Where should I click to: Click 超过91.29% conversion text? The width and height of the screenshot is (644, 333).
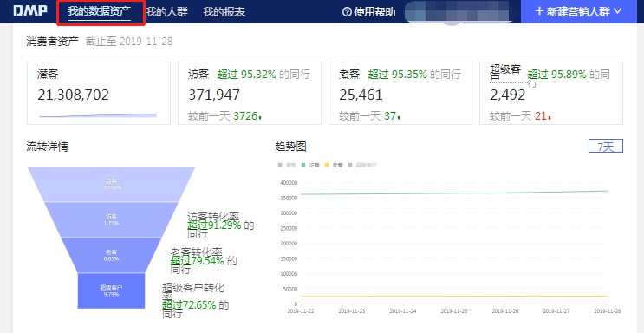[x=214, y=225]
